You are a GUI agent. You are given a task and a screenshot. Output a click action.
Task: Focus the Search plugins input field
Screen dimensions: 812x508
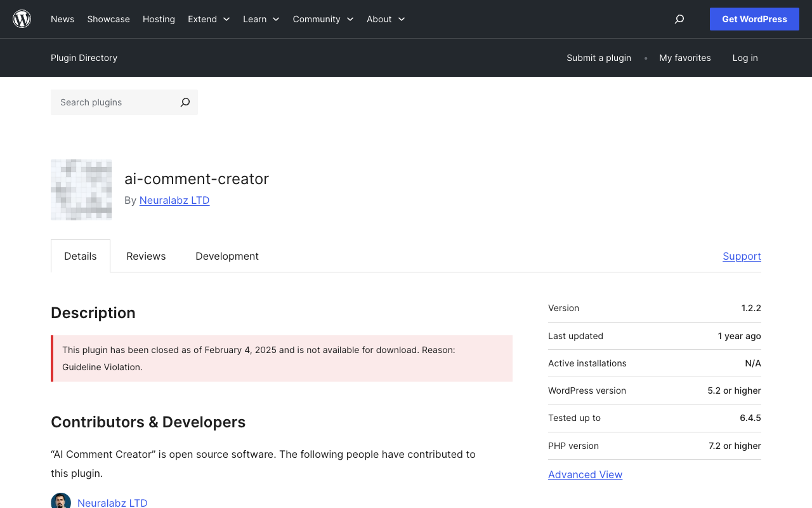click(x=112, y=102)
